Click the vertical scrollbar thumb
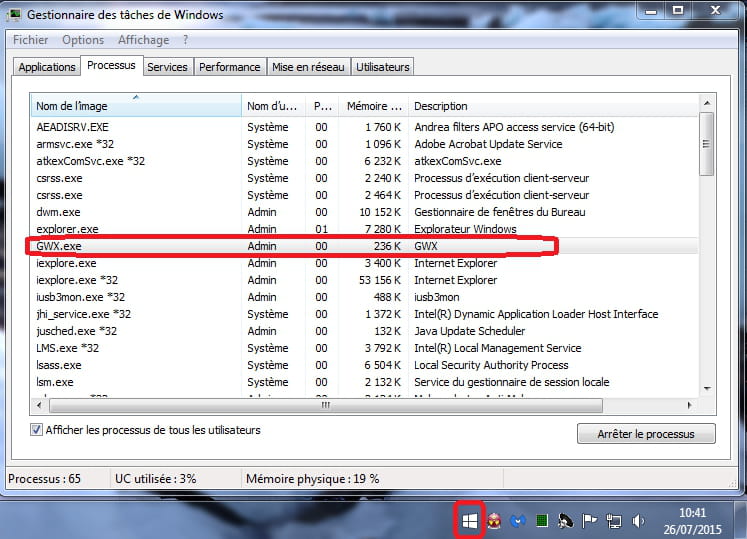Screen dimensions: 747x539 click(707, 144)
